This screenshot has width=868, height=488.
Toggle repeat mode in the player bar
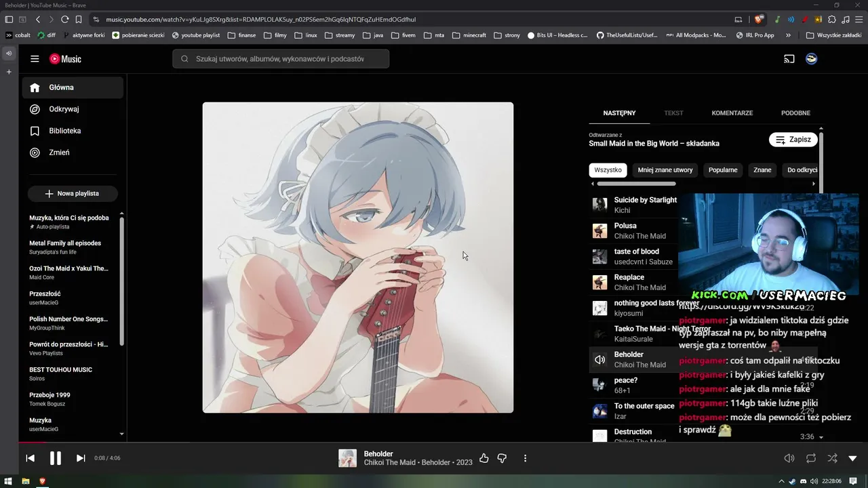pyautogui.click(x=811, y=458)
